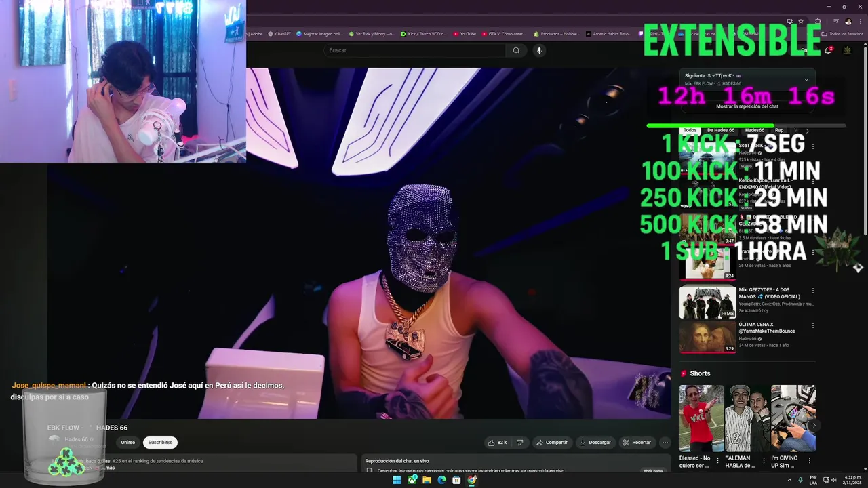Open the GTA V: Cómo crear... bookmark

504,33
